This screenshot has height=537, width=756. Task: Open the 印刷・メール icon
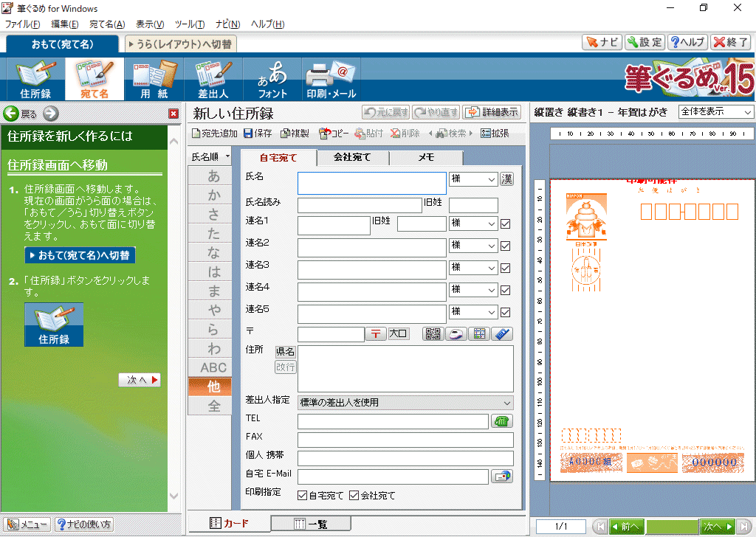pos(331,79)
